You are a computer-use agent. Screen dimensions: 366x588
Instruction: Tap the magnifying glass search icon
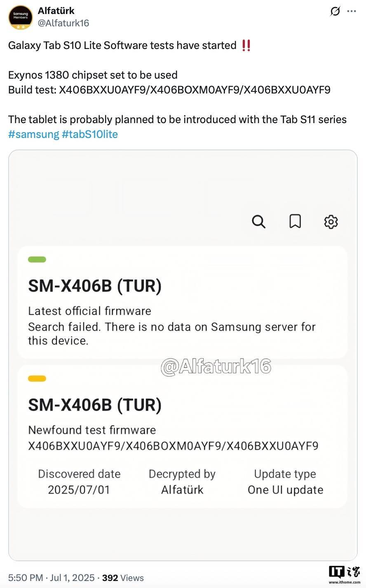tap(258, 222)
